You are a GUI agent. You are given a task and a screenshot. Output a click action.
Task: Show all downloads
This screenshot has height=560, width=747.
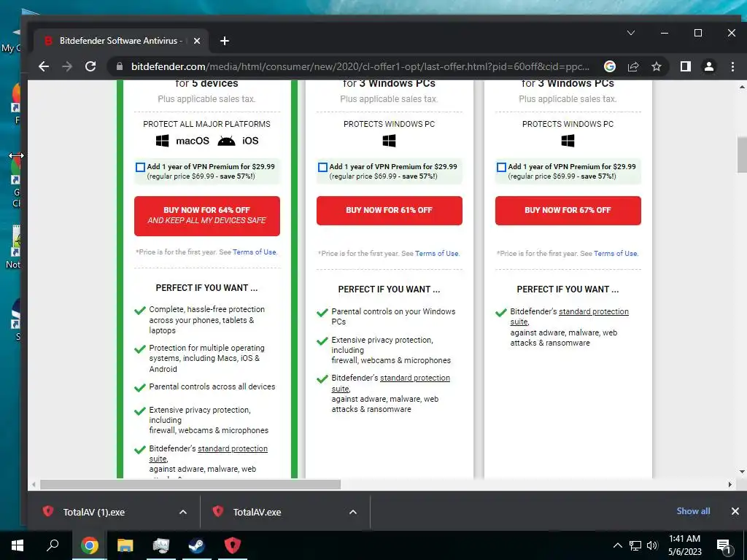click(693, 511)
